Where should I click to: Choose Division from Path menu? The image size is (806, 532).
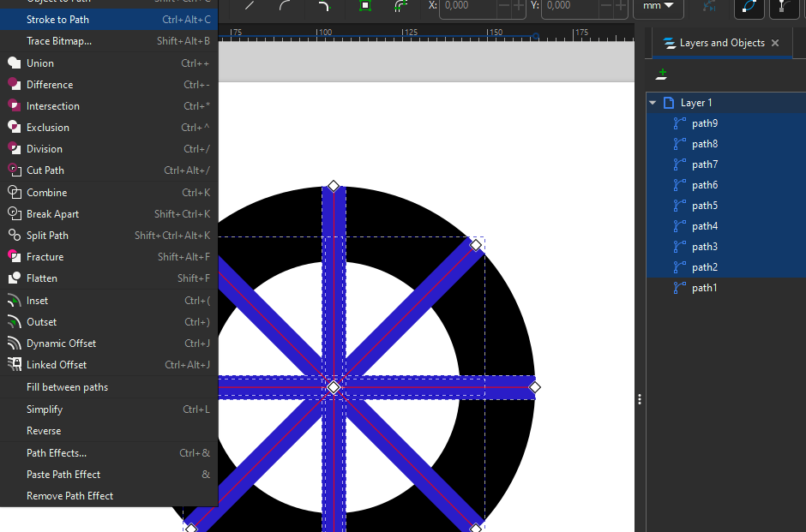pos(109,149)
